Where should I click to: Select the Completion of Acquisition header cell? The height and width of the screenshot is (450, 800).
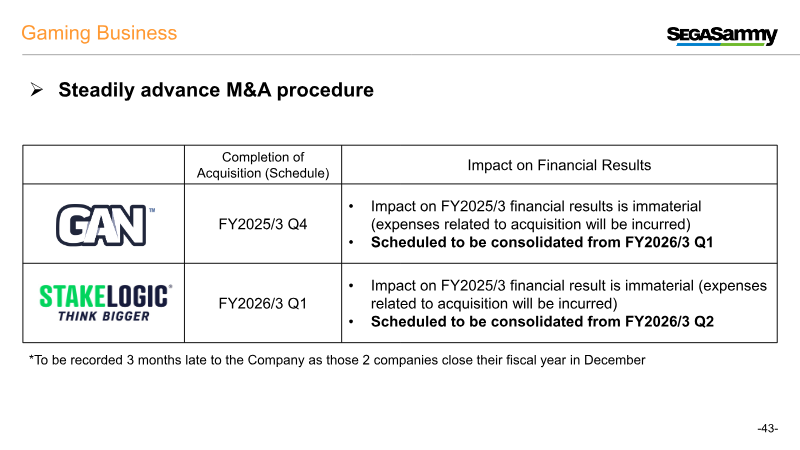(263, 165)
